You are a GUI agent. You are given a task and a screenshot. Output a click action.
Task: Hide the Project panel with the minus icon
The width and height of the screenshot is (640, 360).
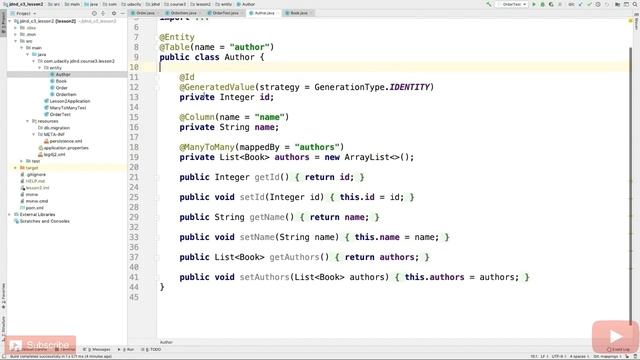122,13
